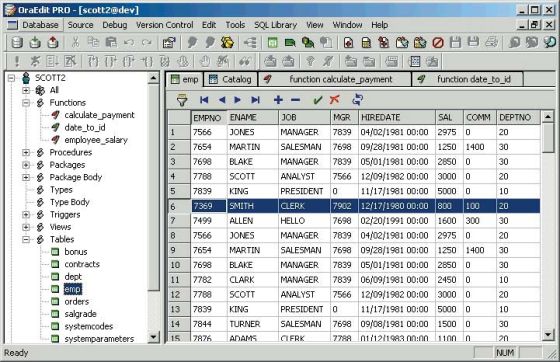This screenshot has width=560, height=362.
Task: Switch to function calculate_payment tab
Action: point(335,79)
